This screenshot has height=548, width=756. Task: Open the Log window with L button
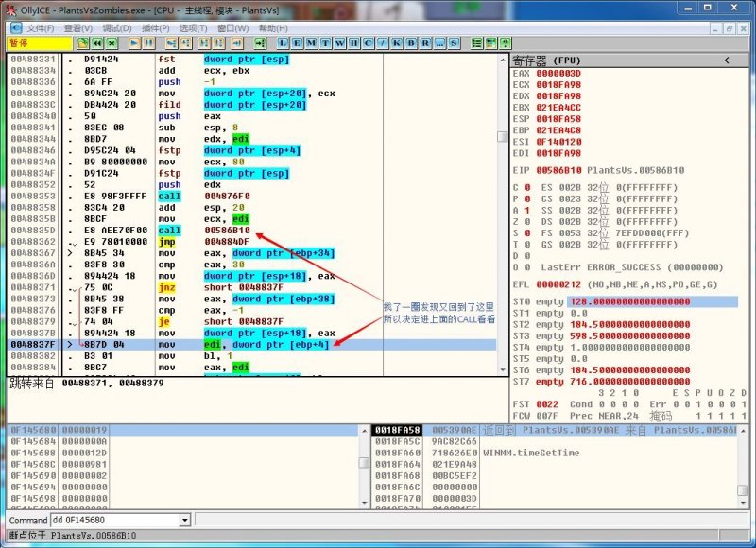tap(283, 43)
